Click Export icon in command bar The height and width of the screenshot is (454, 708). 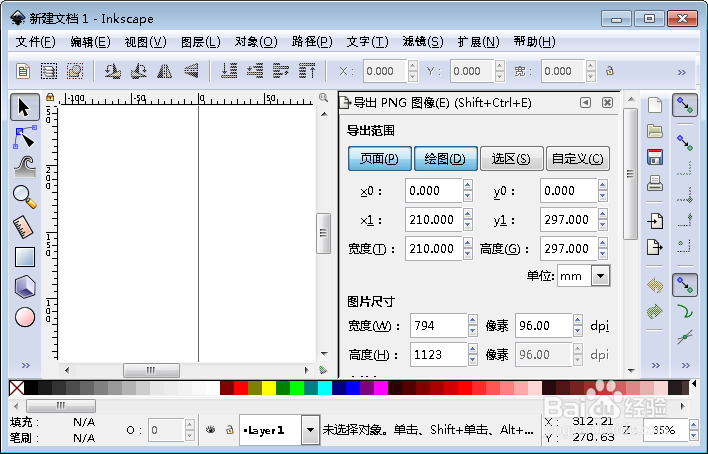tap(655, 247)
